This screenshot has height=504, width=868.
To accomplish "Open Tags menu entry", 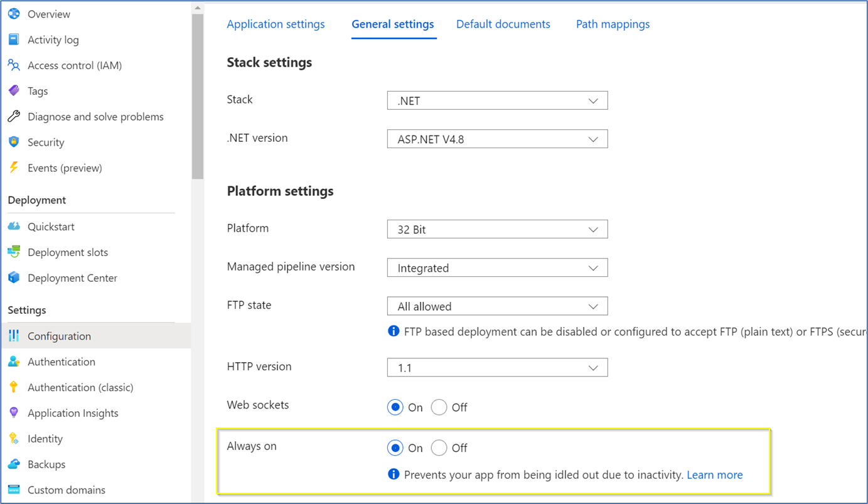I will (38, 91).
